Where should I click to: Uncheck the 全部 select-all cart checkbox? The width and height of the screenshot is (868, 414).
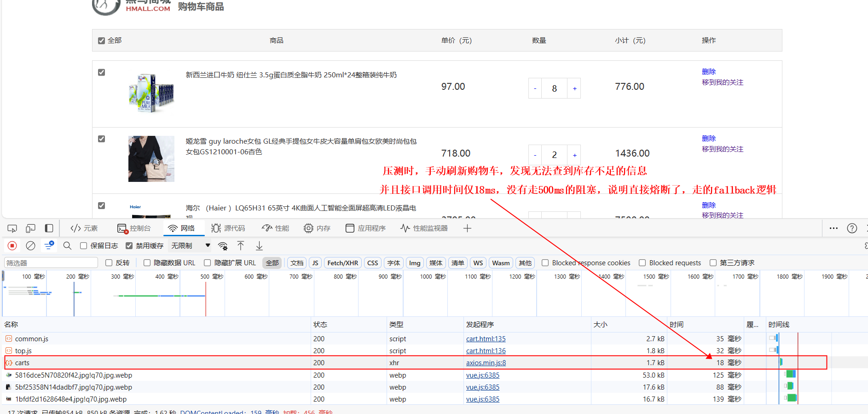tap(102, 41)
